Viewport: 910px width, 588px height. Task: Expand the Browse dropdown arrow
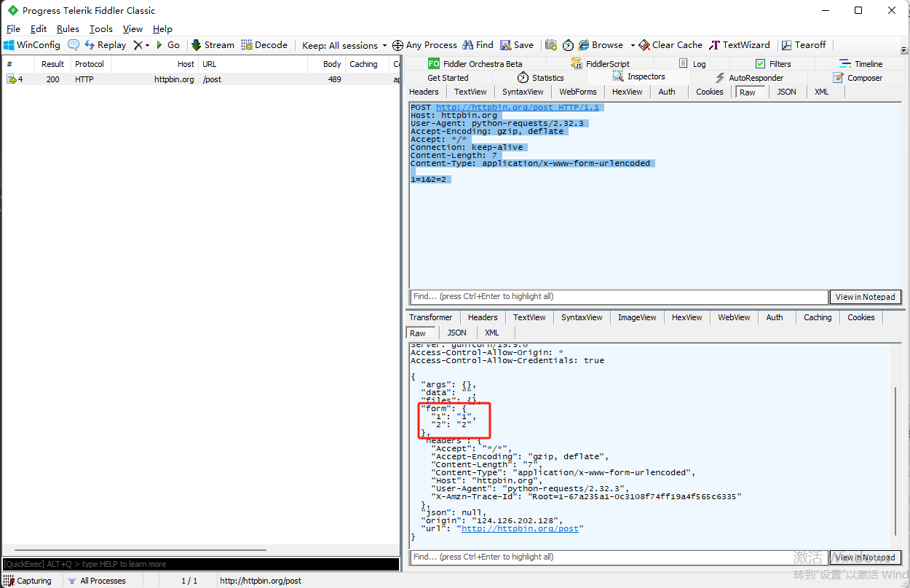point(633,45)
